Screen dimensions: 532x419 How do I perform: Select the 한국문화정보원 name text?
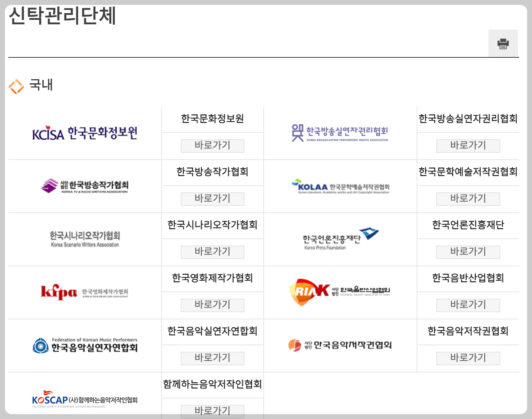pos(213,119)
